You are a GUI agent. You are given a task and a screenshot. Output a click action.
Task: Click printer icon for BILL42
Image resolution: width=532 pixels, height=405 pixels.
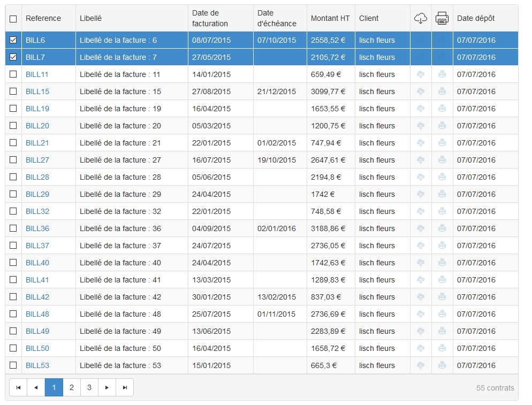pyautogui.click(x=442, y=297)
